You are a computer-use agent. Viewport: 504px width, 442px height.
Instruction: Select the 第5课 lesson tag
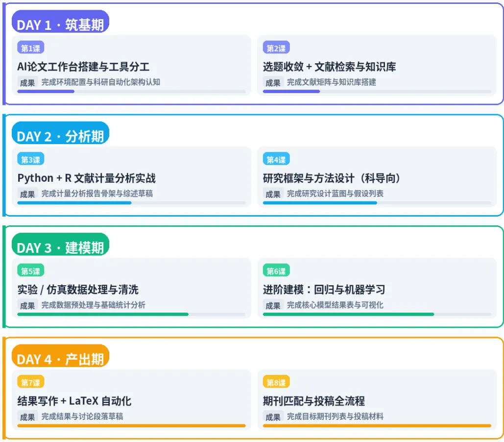point(30,271)
